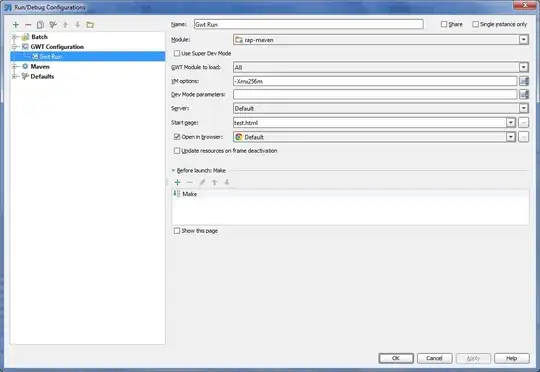Image resolution: width=540 pixels, height=372 pixels.
Task: Expand Dev Mode parameters editor icon
Action: click(x=524, y=94)
